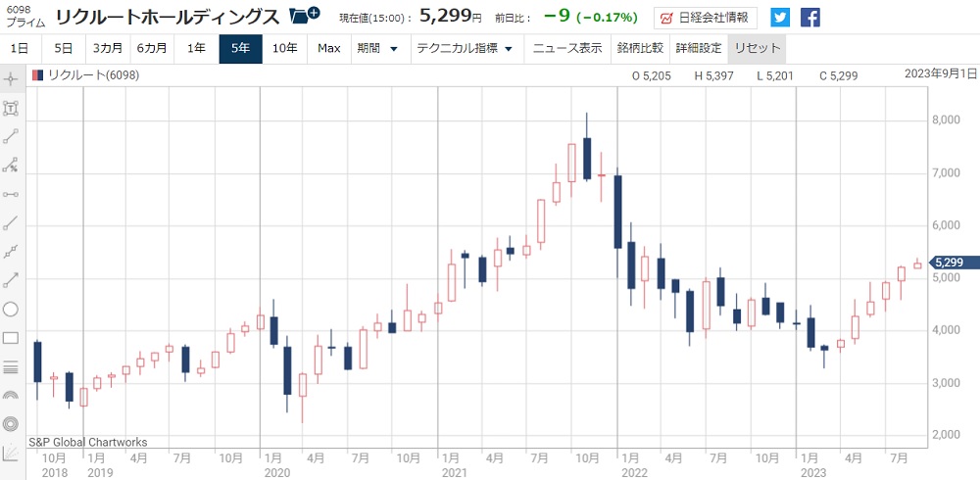Viewport: 980px width, 480px height.
Task: Open the 期間 dropdown
Action: [378, 48]
